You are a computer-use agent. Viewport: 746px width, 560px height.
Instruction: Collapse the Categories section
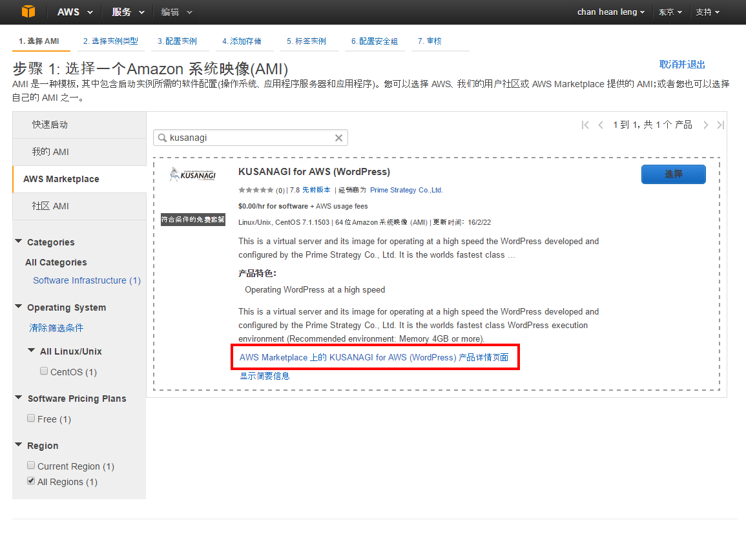(19, 241)
